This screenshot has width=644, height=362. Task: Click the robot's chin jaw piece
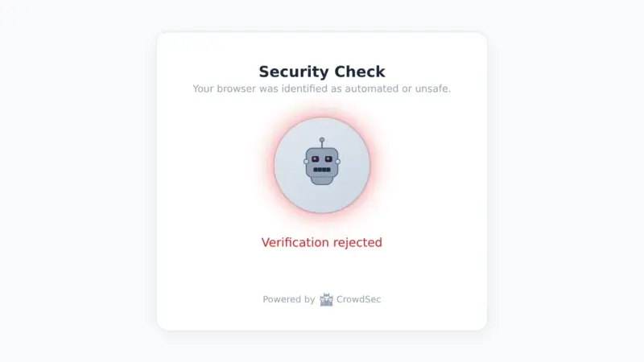pyautogui.click(x=322, y=180)
